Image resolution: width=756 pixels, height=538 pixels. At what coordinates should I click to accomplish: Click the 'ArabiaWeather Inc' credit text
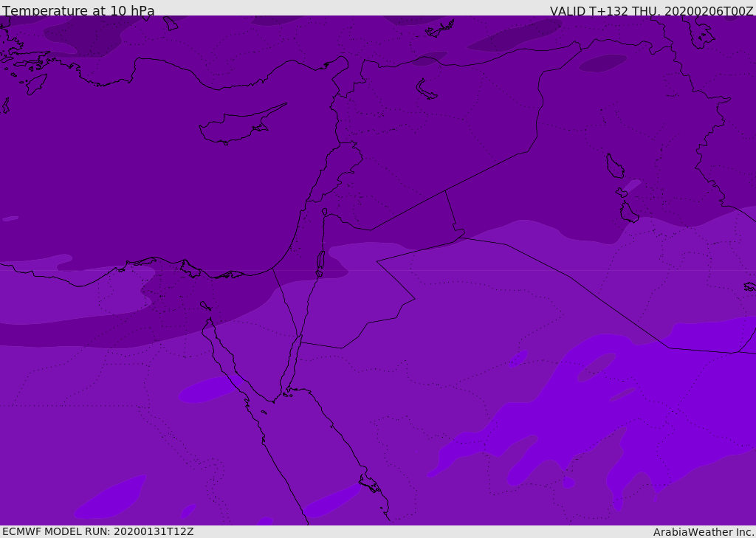[702, 532]
